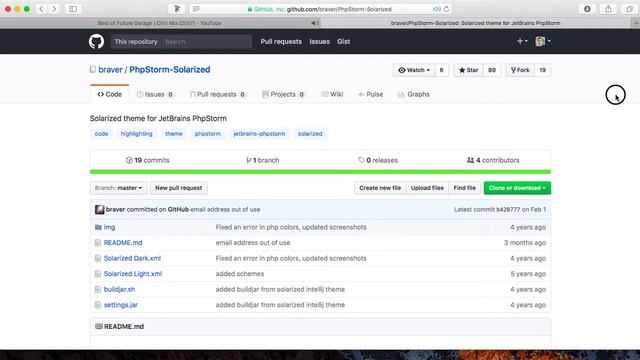Select the 'jetbrains-phpstorm' topic tag
Screen dimensions: 640x360
(259, 134)
